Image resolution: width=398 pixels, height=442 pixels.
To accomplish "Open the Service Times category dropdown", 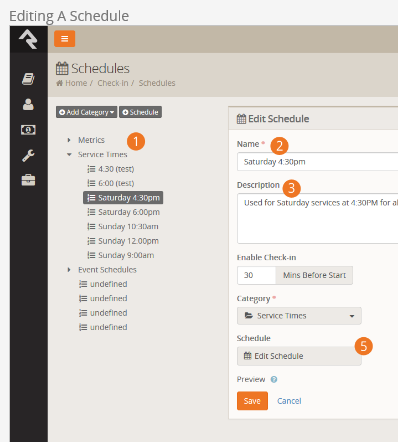I will (299, 316).
